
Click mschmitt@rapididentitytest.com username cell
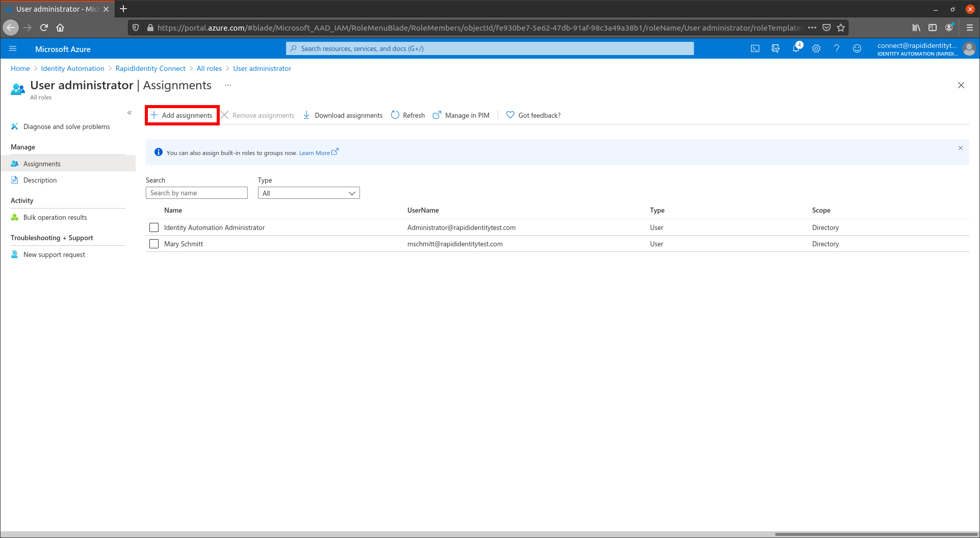[x=455, y=244]
